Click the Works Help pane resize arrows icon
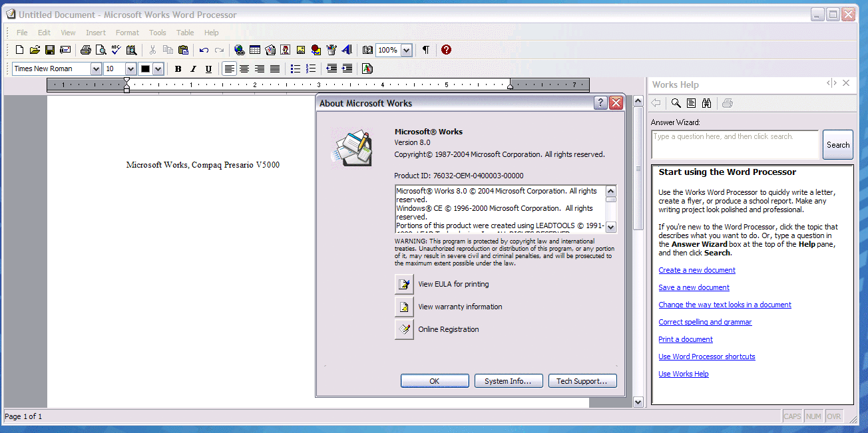This screenshot has width=868, height=433. (831, 83)
